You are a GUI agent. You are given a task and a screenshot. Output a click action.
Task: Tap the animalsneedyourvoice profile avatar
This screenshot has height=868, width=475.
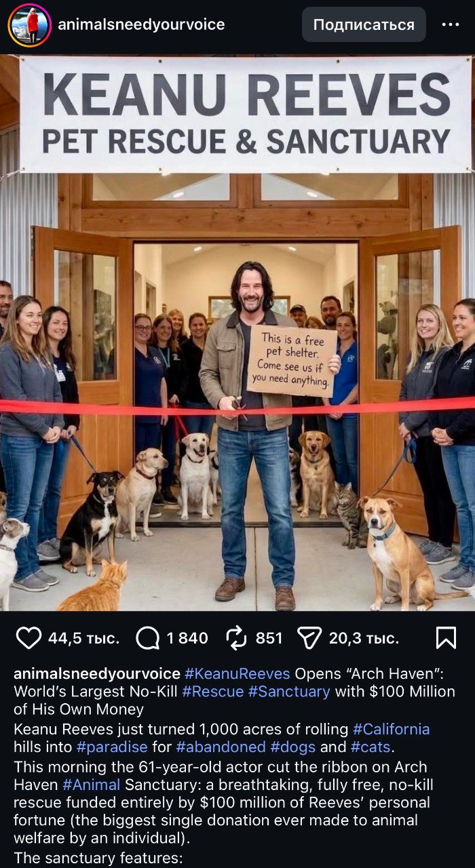29,25
